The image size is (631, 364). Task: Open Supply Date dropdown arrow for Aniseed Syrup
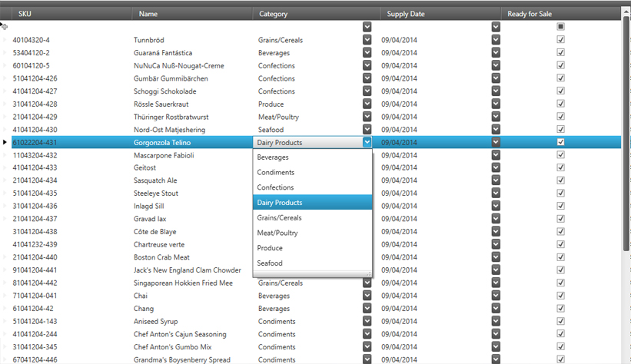pos(496,321)
